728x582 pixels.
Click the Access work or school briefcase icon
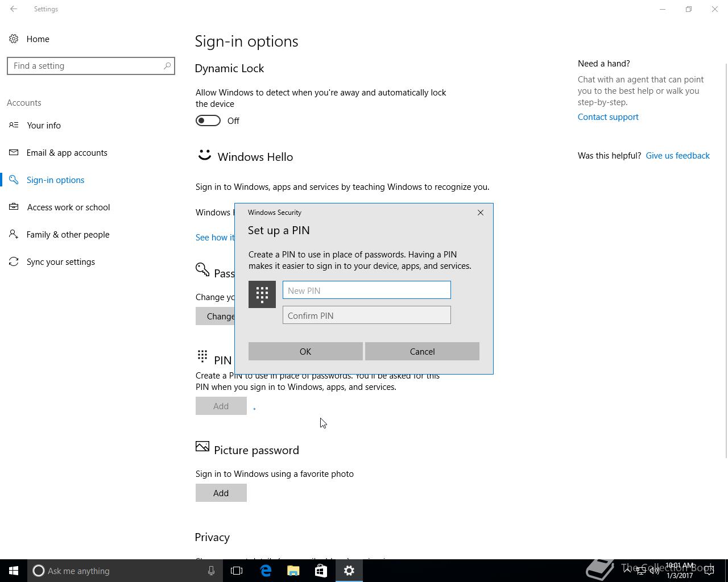click(14, 207)
